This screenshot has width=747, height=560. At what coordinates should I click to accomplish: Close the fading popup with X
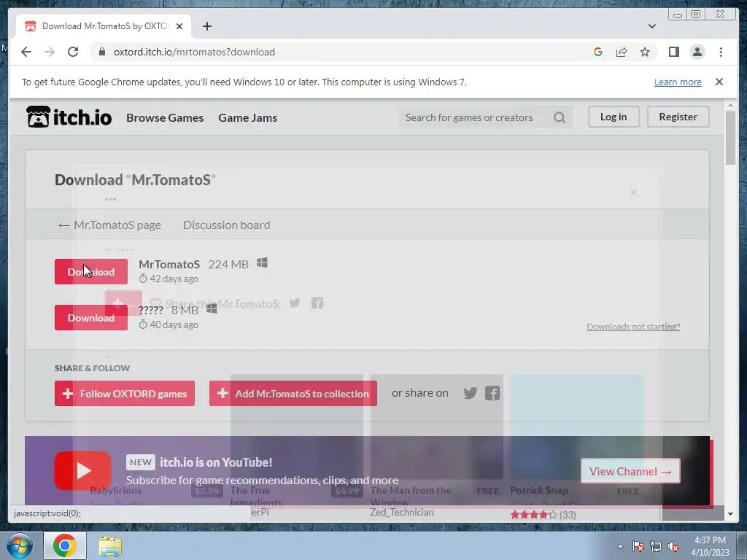pyautogui.click(x=634, y=192)
